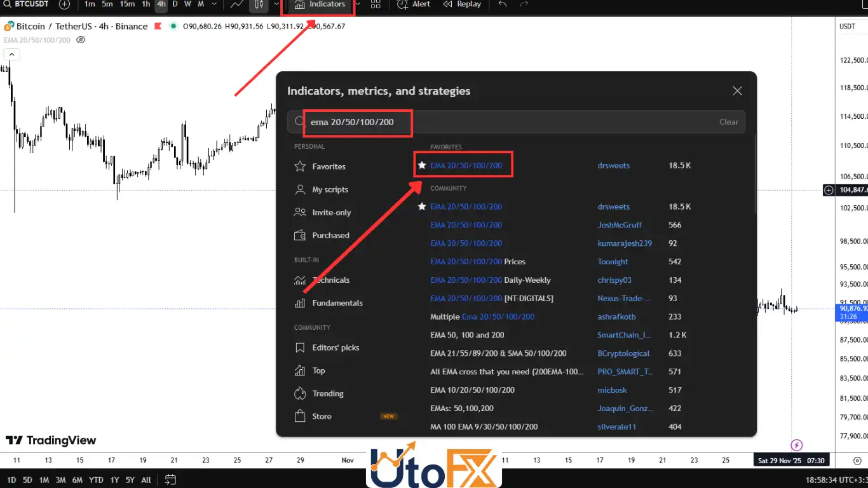The width and height of the screenshot is (868, 488).
Task: Click the indicator search input field
Action: click(x=516, y=121)
